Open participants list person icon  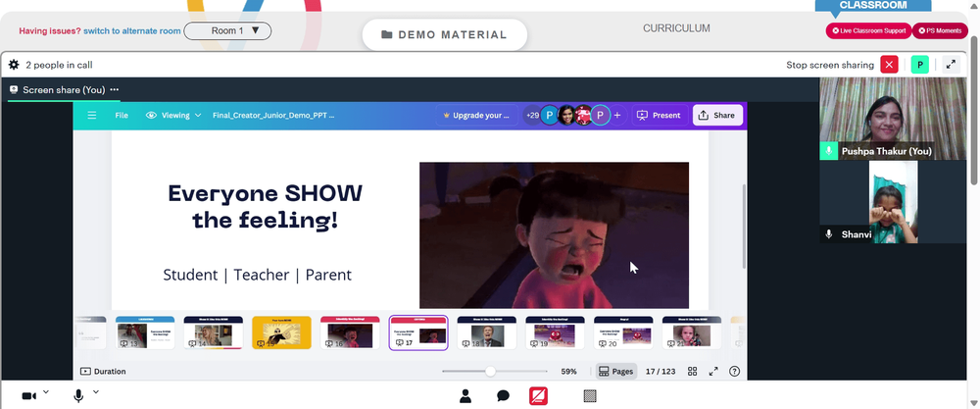pyautogui.click(x=465, y=396)
